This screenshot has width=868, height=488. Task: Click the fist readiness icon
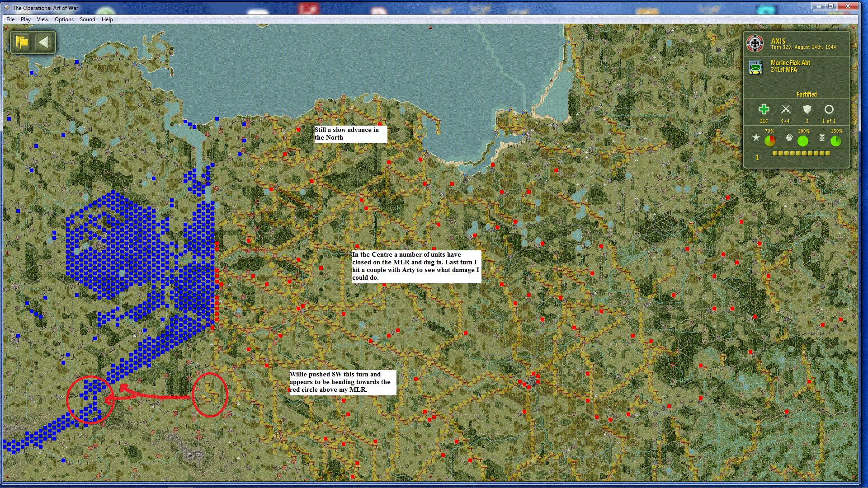coord(789,137)
